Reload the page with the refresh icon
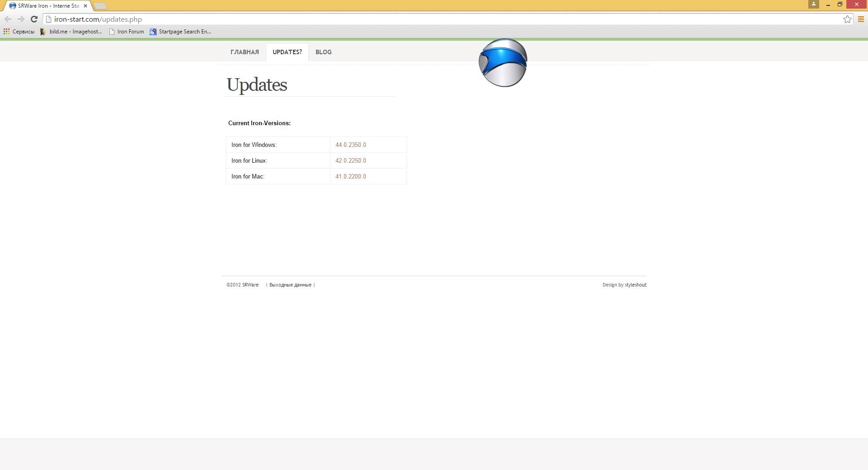The image size is (868, 470). click(34, 19)
